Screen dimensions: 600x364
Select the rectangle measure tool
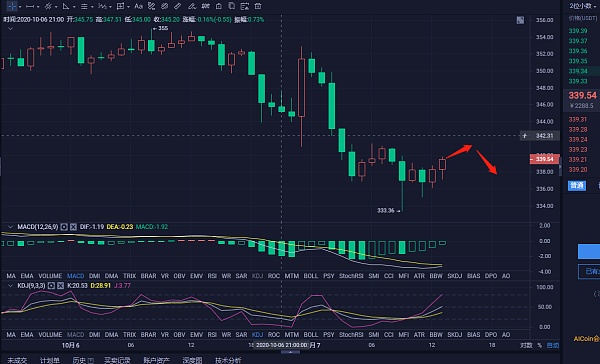coord(120,6)
